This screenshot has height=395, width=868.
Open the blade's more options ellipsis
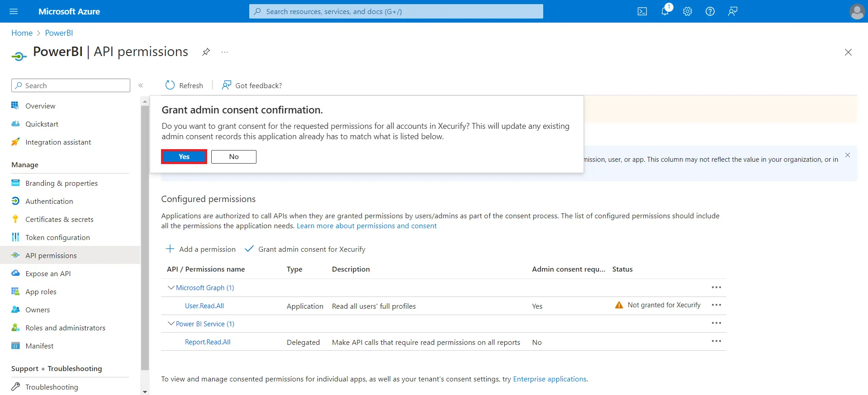click(224, 52)
